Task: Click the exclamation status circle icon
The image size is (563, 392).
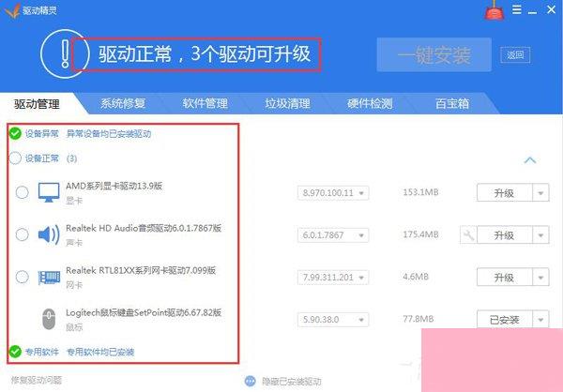Action: (65, 53)
